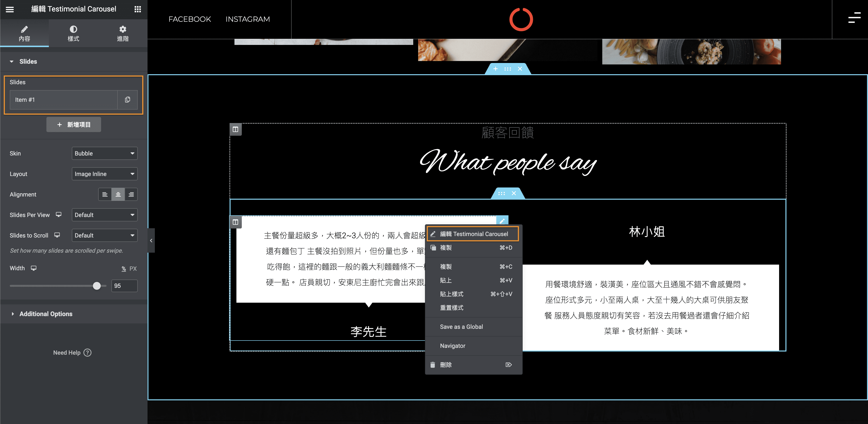Set alignment to right
This screenshot has width=868, height=424.
coord(131,194)
